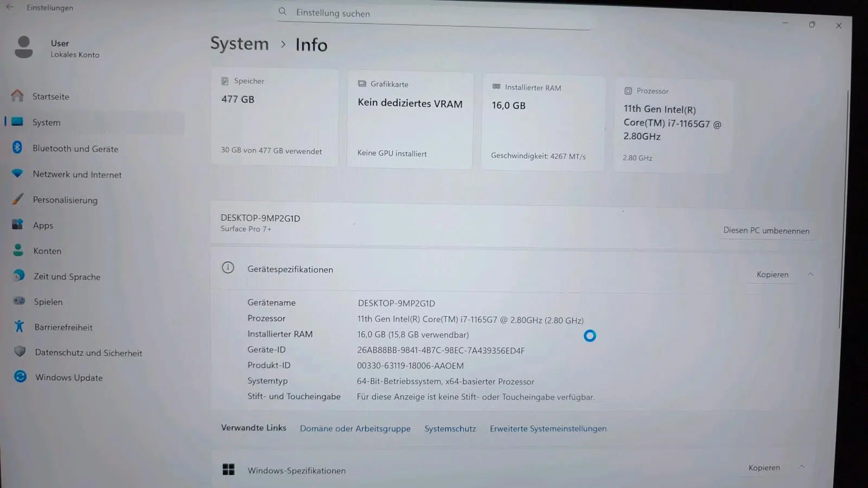Viewport: 868px width, 488px height.
Task: Click the info icon beside Gerätespezifikationen
Action: 228,268
